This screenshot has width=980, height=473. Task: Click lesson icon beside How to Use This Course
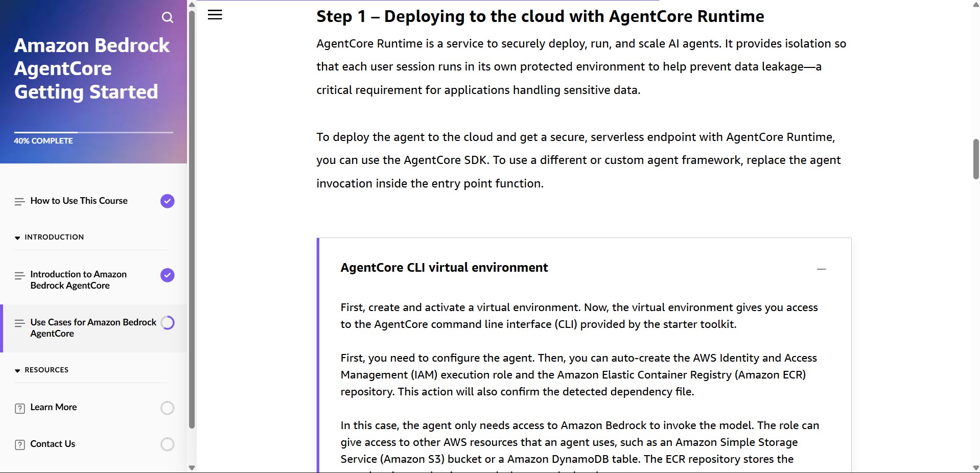pos(19,201)
